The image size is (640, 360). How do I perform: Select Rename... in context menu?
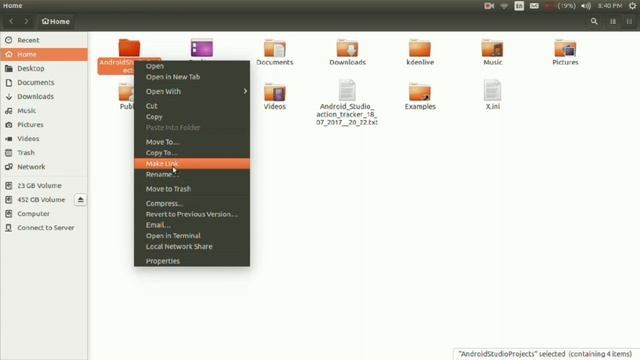(192, 174)
